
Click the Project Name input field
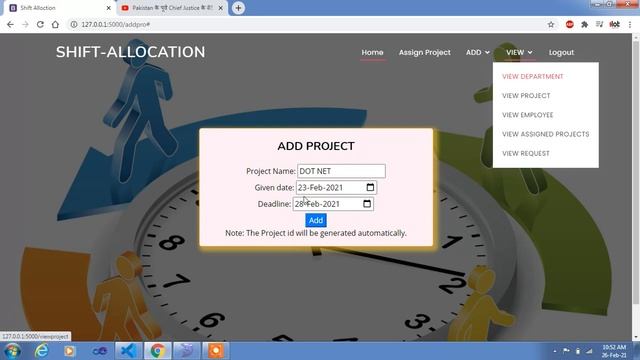[x=341, y=171]
